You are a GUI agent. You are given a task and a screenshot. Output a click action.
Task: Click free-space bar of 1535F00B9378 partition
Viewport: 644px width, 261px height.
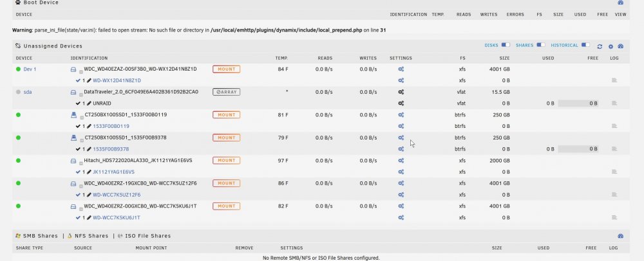click(578, 149)
